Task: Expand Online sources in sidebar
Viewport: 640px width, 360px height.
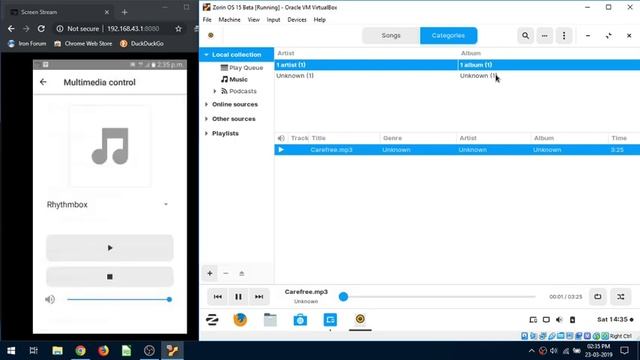Action: (207, 104)
